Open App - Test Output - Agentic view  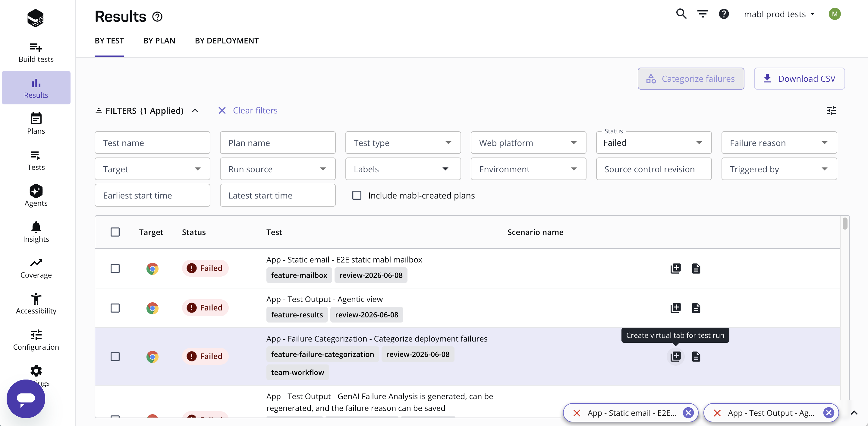coord(325,299)
